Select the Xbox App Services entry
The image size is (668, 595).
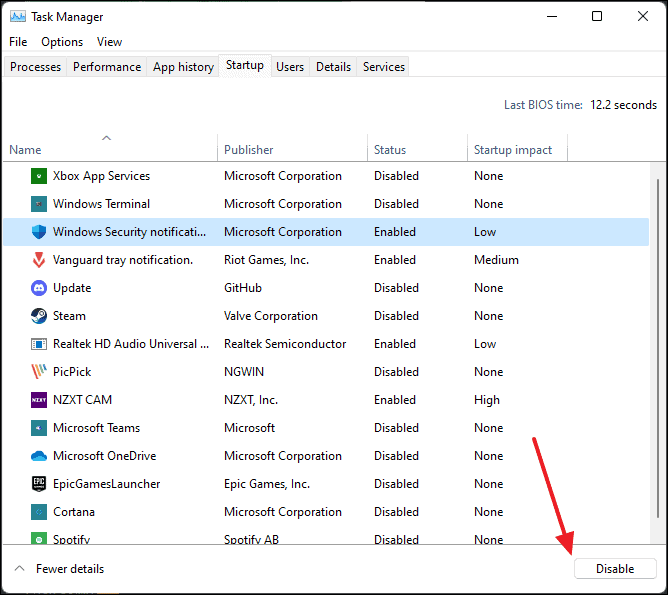(101, 176)
